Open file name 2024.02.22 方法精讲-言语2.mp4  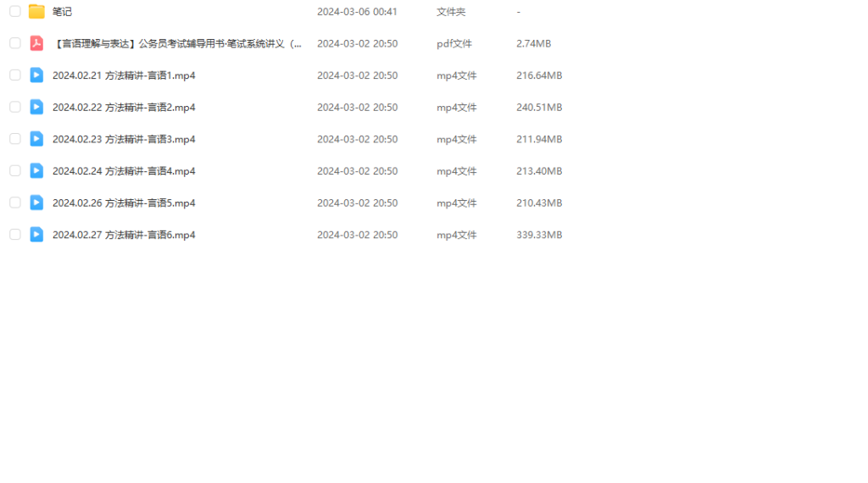(124, 108)
